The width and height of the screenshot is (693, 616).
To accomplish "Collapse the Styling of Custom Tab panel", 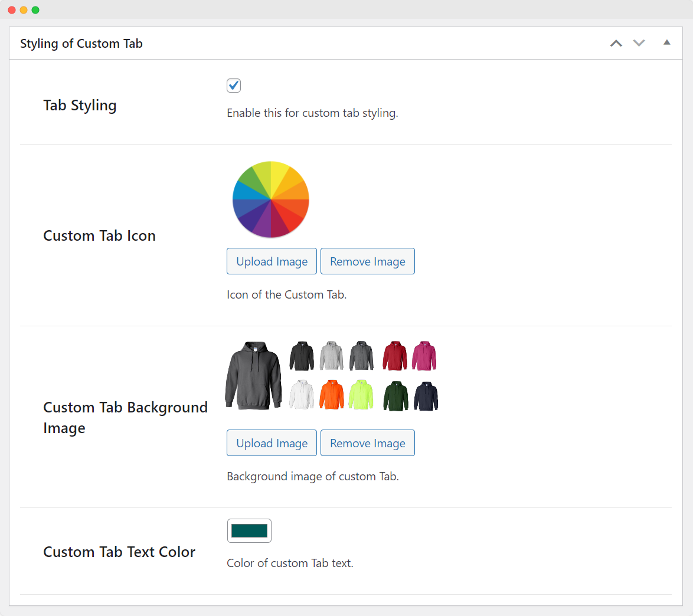I will (x=666, y=42).
